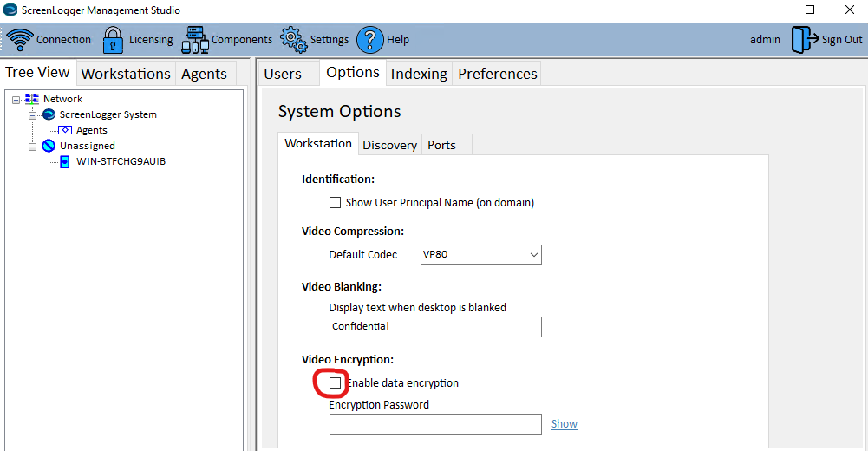
Task: Collapse the Unassigned tree node
Action: tap(33, 146)
